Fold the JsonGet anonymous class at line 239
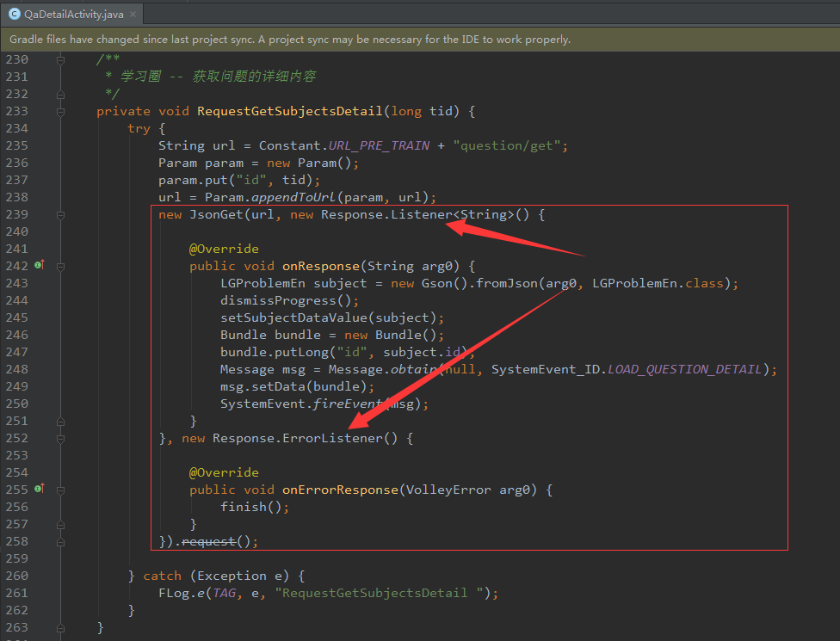Screen dimensions: 840x641 (60, 214)
